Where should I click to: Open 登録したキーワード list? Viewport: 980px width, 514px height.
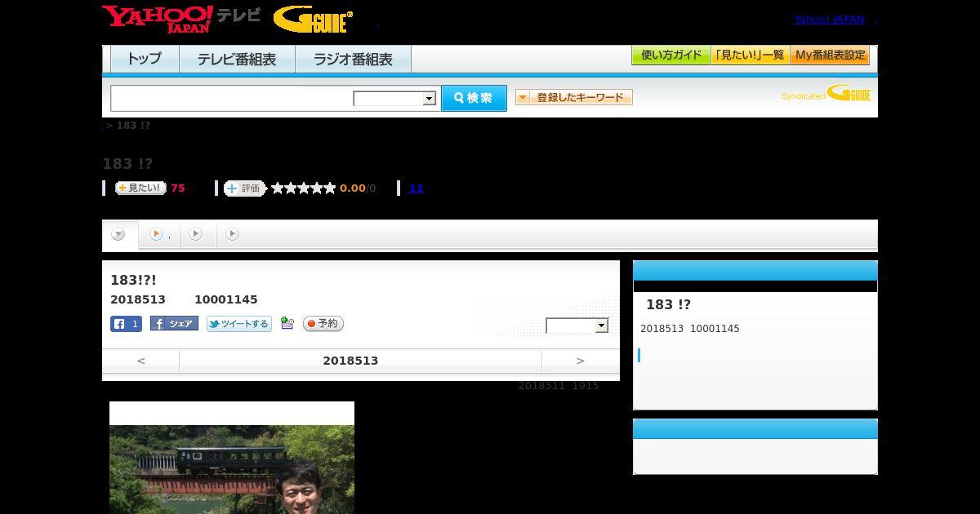(x=574, y=97)
